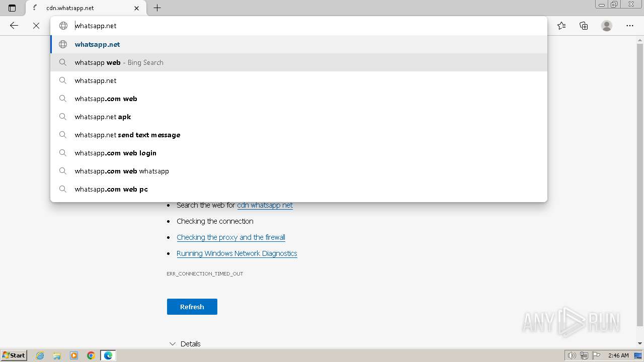Pick the whatsapp.net search suggestion

(299, 80)
